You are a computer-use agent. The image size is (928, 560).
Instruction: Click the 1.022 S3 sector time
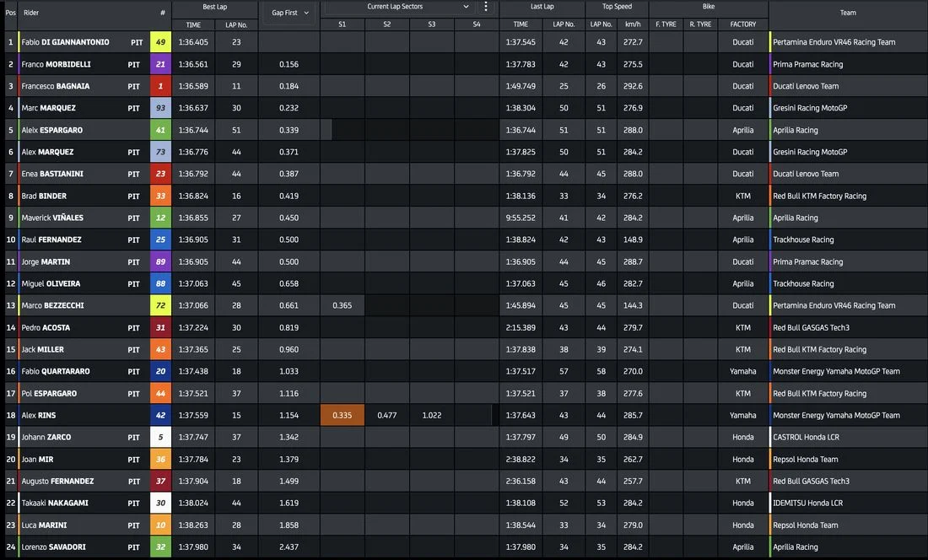[431, 415]
